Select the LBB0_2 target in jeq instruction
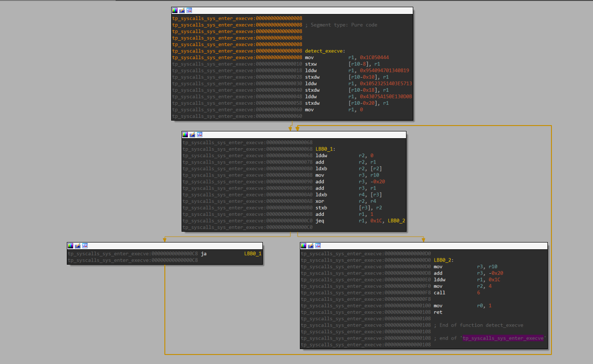593x364 pixels. (396, 221)
